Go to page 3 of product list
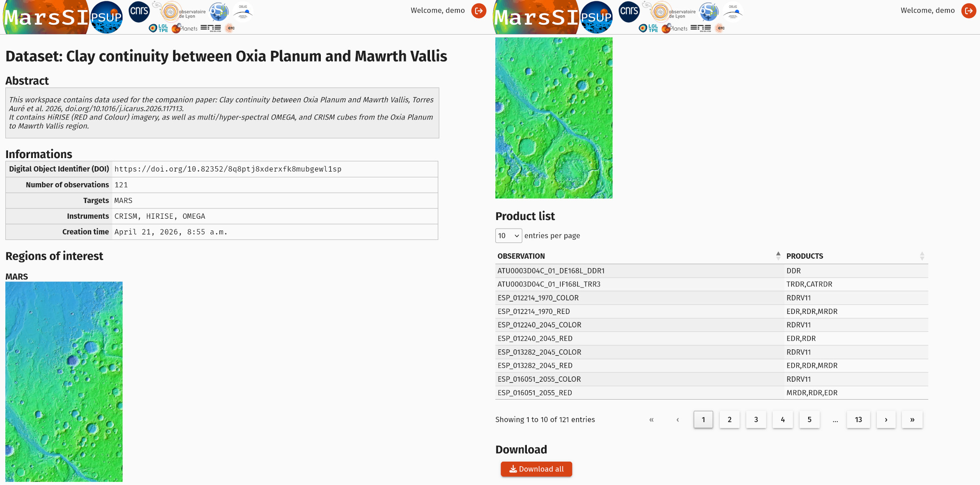 (x=756, y=419)
